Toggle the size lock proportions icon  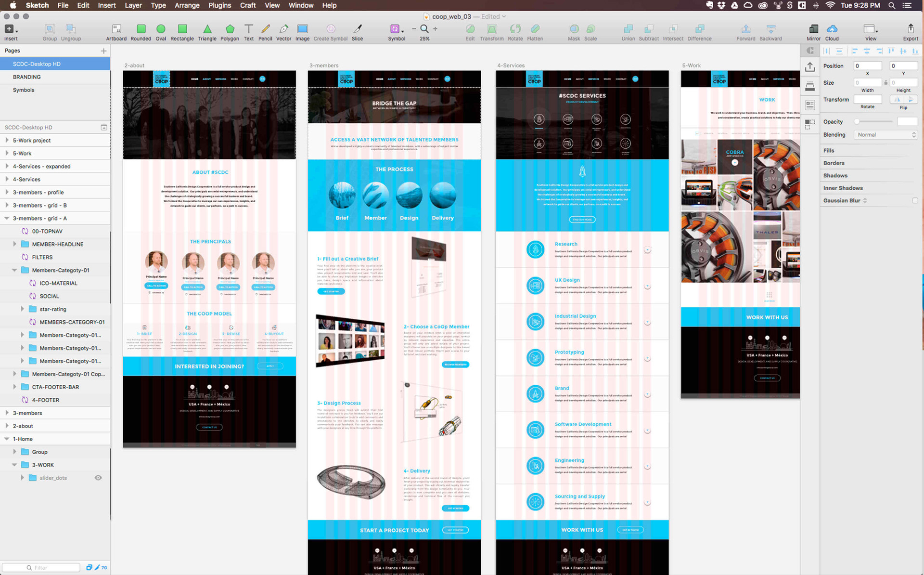point(885,83)
